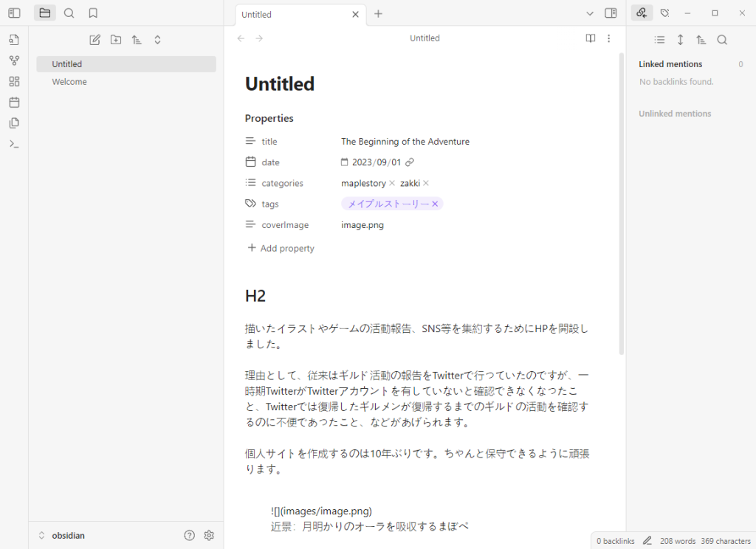Toggle the left sidebar
The height and width of the screenshot is (549, 756).
pos(14,13)
